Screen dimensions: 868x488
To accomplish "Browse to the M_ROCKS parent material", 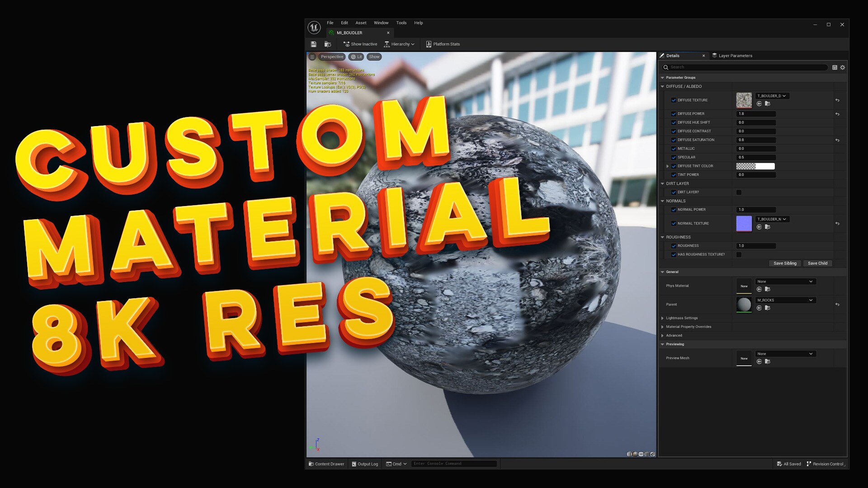I will [767, 308].
